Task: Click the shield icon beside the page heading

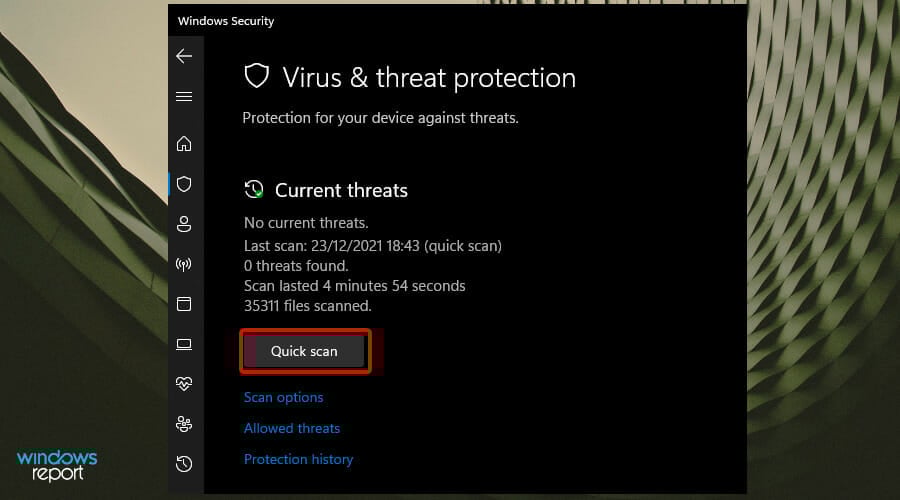Action: (257, 77)
